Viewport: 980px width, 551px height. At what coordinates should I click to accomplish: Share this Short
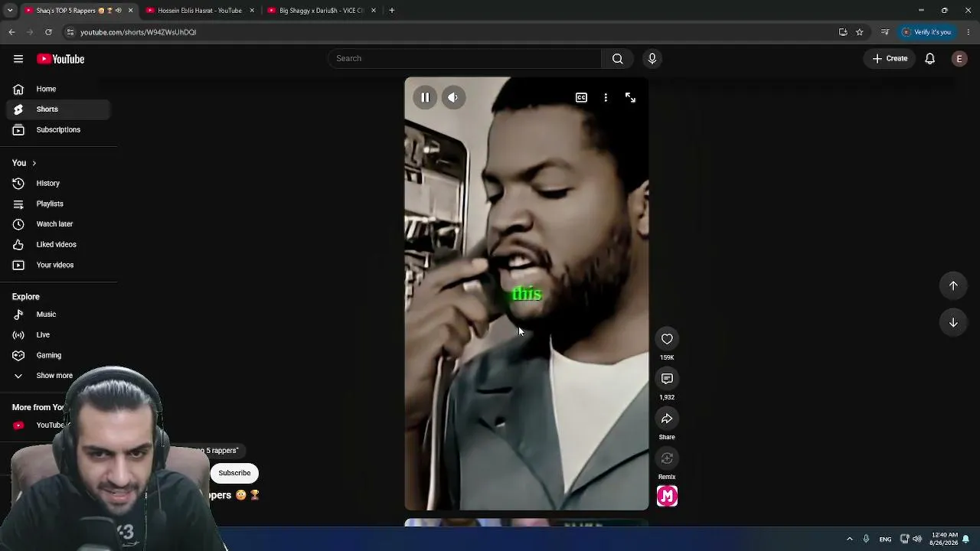click(667, 419)
